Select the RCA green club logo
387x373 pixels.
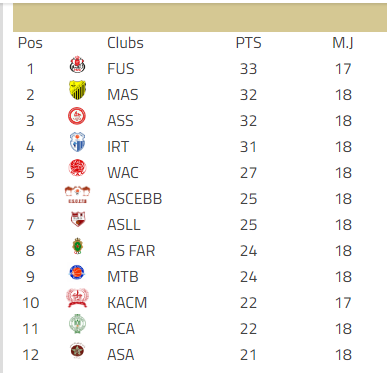(77, 324)
